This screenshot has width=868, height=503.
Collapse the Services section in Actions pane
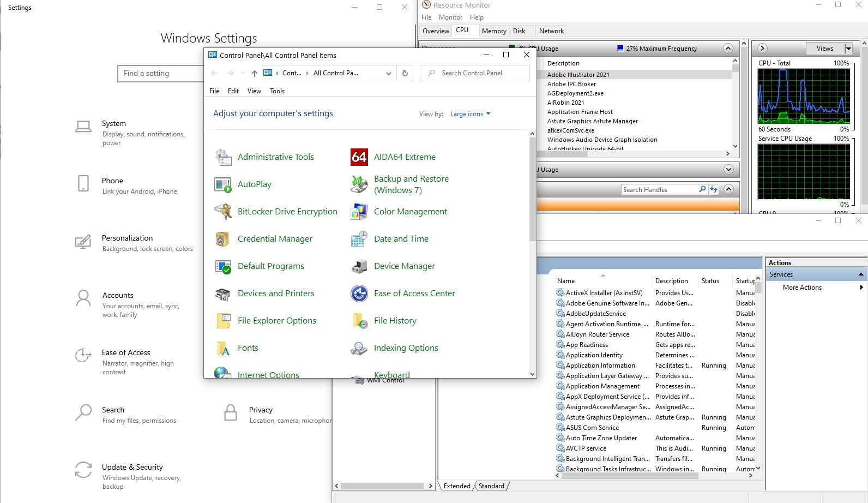coord(861,274)
